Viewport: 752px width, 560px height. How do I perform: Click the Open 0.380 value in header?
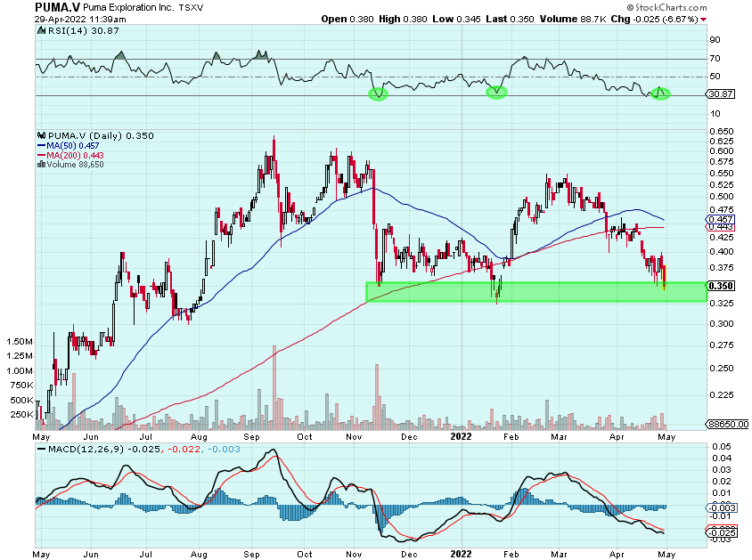(x=347, y=20)
